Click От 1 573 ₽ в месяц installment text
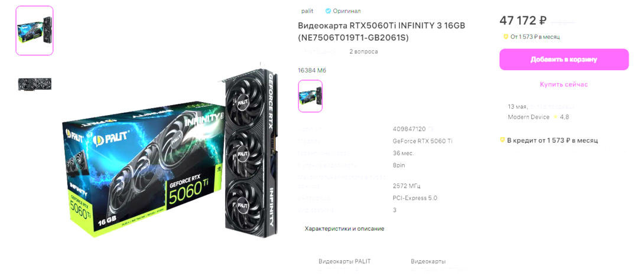Image resolution: width=644 pixels, height=278 pixels. click(535, 37)
